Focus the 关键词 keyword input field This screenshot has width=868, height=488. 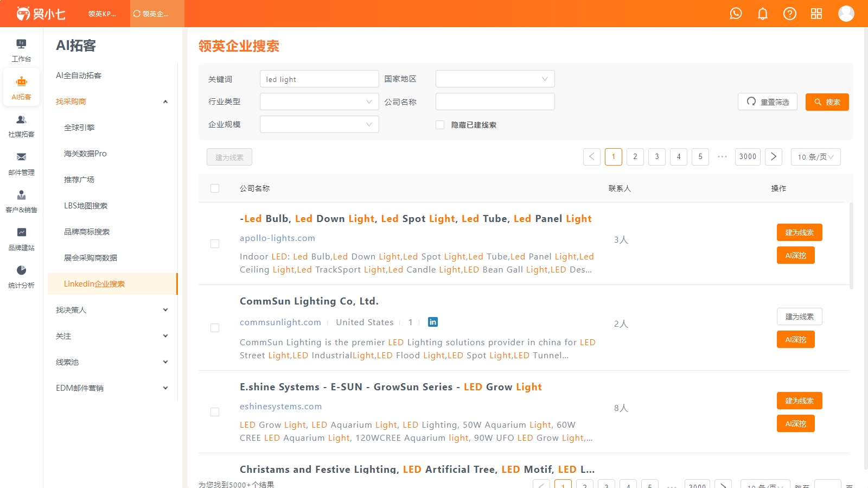coord(320,79)
